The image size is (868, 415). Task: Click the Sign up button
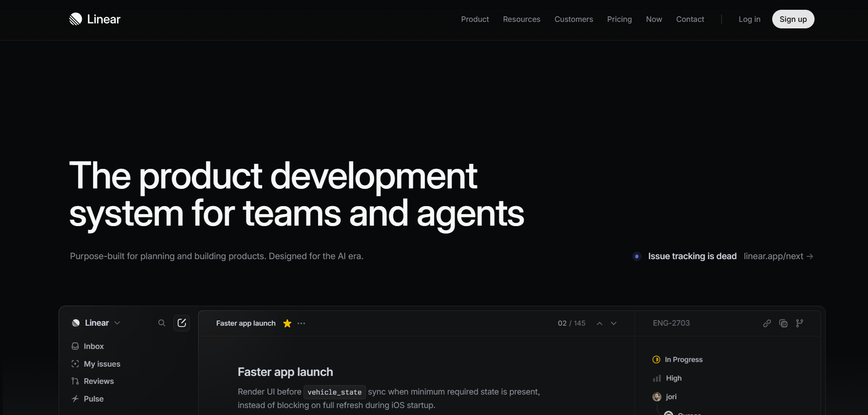click(793, 19)
